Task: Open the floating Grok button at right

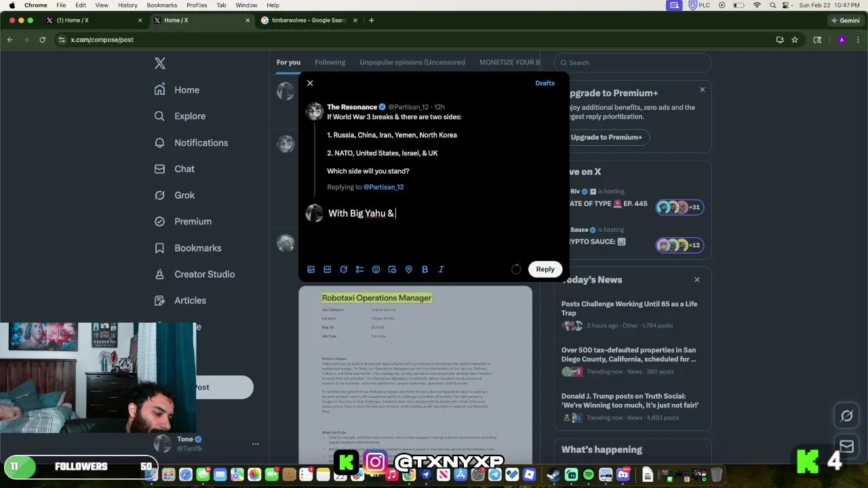Action: [x=847, y=416]
